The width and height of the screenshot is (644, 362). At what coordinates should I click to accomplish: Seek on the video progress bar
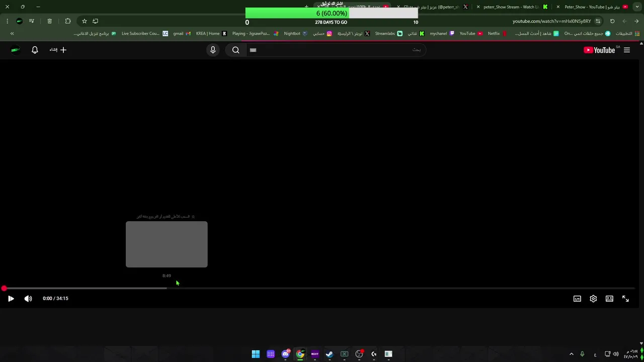(x=320, y=288)
